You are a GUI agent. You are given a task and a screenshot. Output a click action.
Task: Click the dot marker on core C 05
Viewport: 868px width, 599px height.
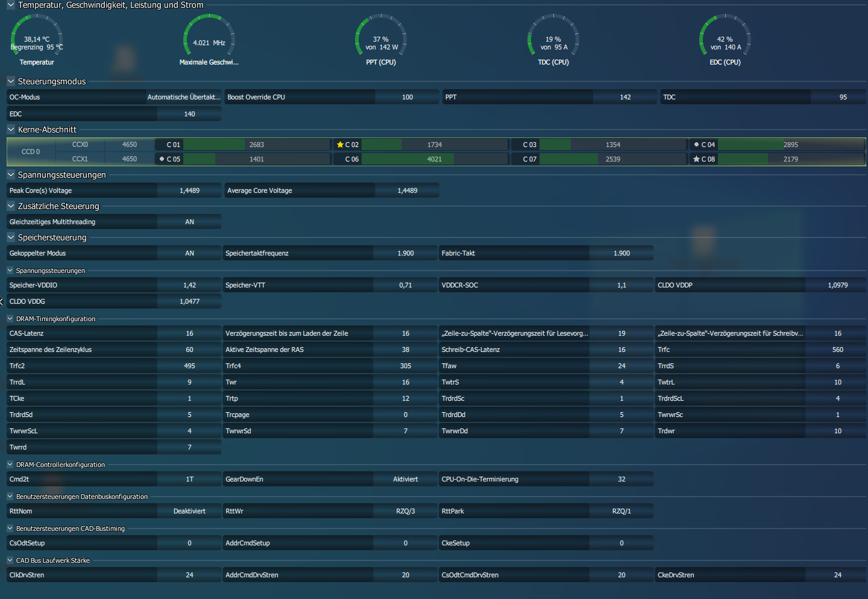pos(162,159)
